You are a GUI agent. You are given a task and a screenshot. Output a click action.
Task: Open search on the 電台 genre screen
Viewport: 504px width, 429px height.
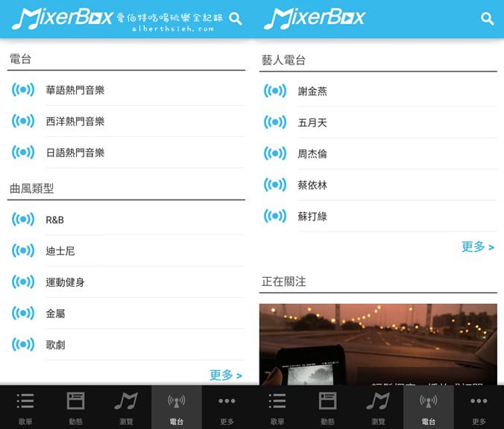coord(236,19)
